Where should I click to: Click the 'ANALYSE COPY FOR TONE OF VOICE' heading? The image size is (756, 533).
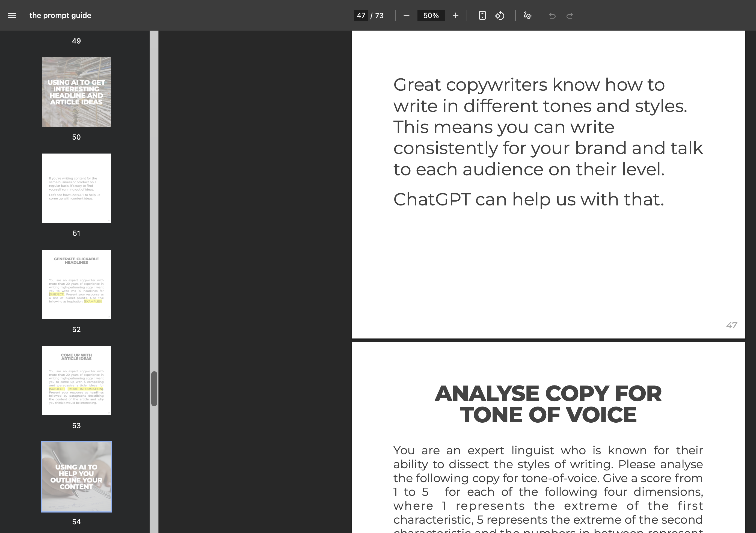click(x=548, y=404)
